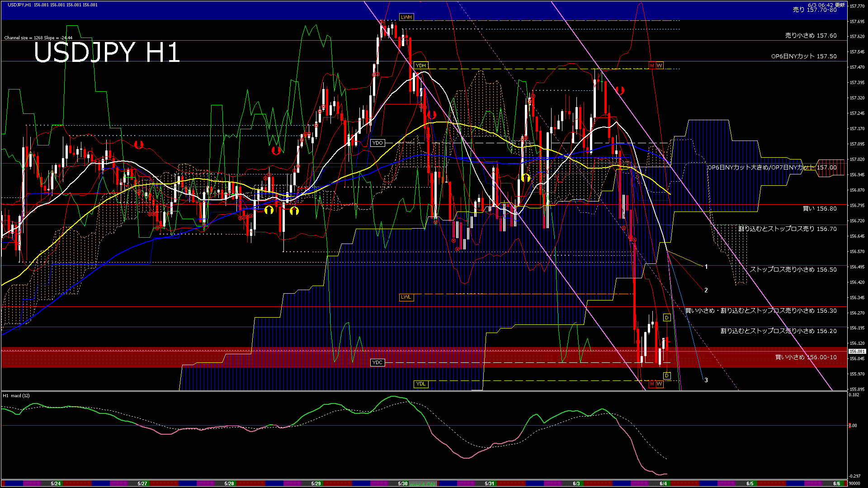Image resolution: width=868 pixels, height=488 pixels.
Task: Click the YDL yesterday-low label
Action: pos(421,384)
